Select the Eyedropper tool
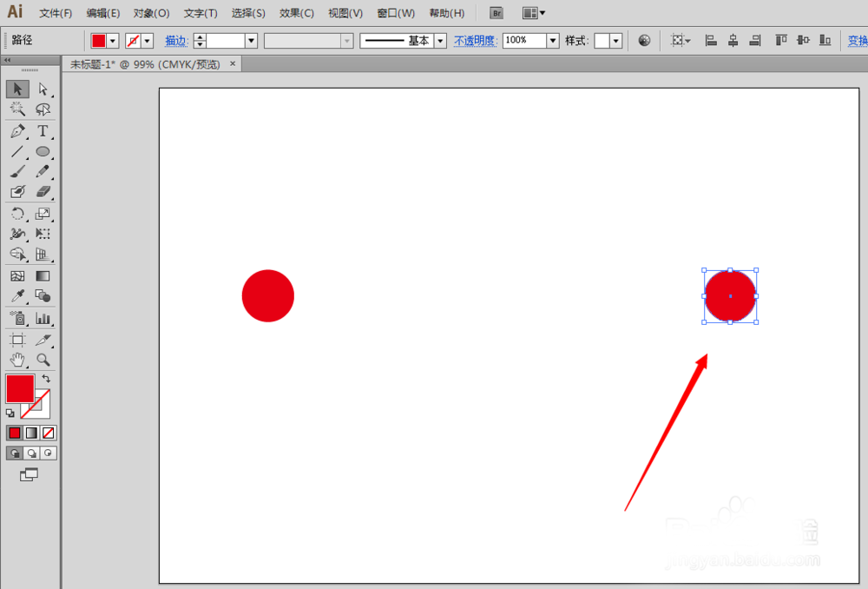 click(17, 296)
